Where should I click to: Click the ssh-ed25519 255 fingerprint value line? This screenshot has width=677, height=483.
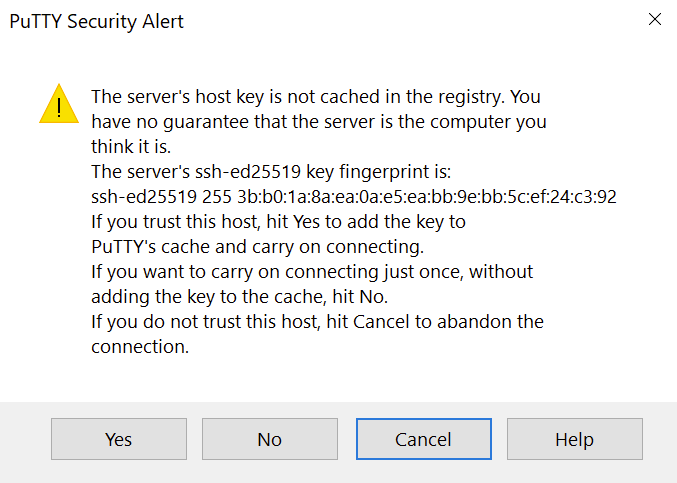point(354,197)
